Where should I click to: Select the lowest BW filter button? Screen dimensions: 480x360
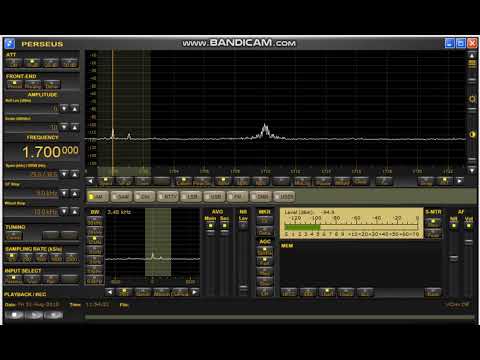[x=95, y=280]
